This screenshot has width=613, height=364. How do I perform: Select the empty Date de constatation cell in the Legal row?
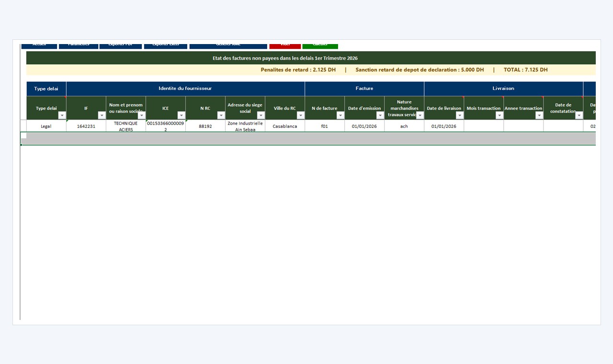563,126
